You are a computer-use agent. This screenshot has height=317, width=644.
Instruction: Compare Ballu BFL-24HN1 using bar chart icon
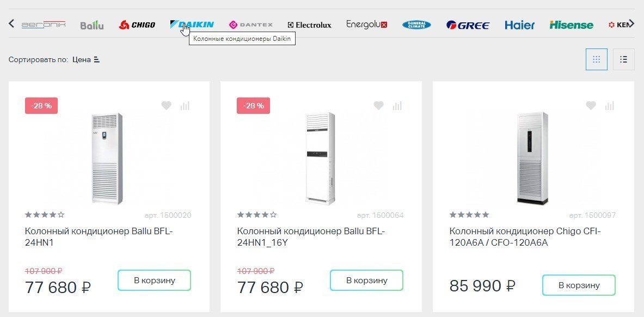(x=185, y=106)
